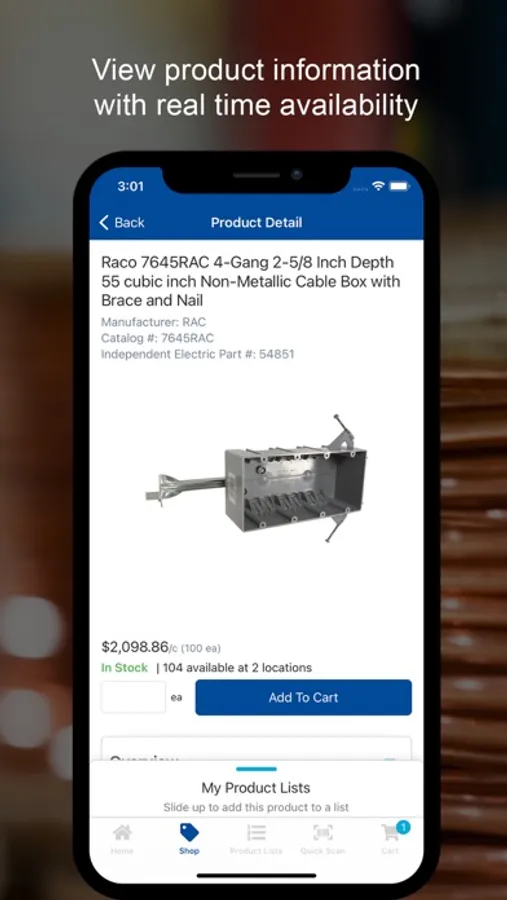Tap the My Product Lists heading
This screenshot has width=507, height=900.
[x=256, y=788]
